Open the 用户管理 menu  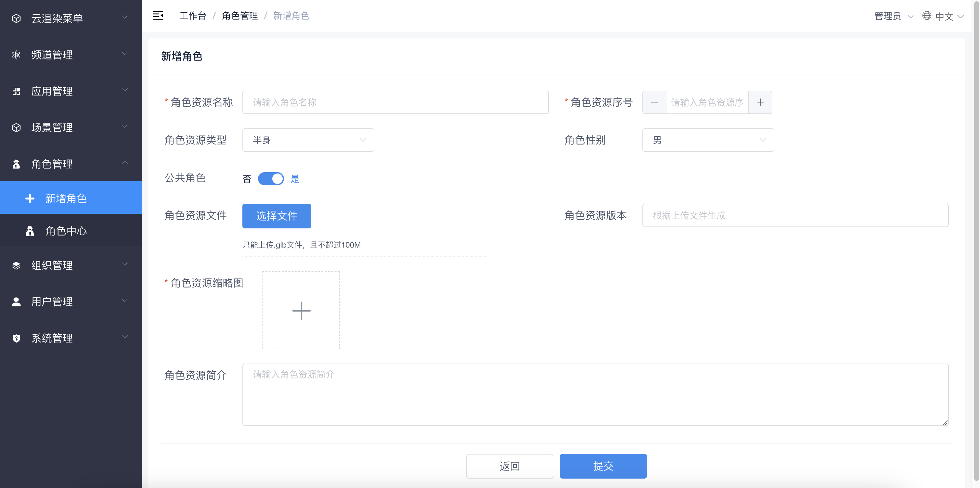71,302
